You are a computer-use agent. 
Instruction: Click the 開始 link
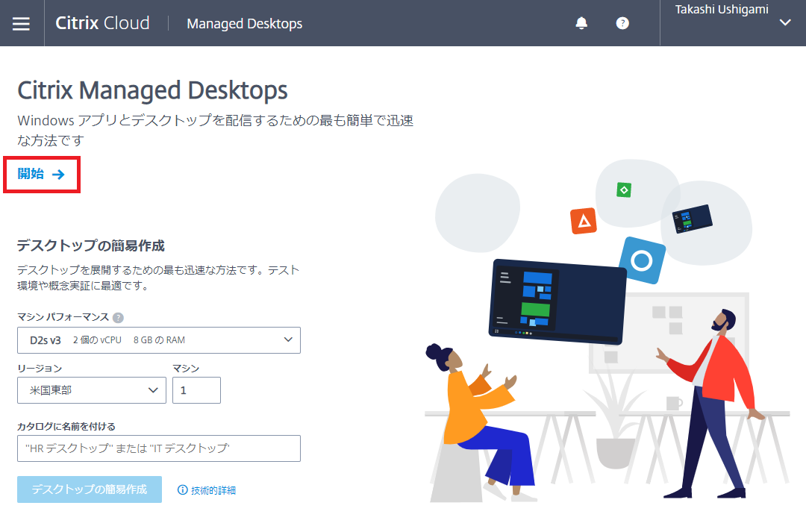pos(29,174)
